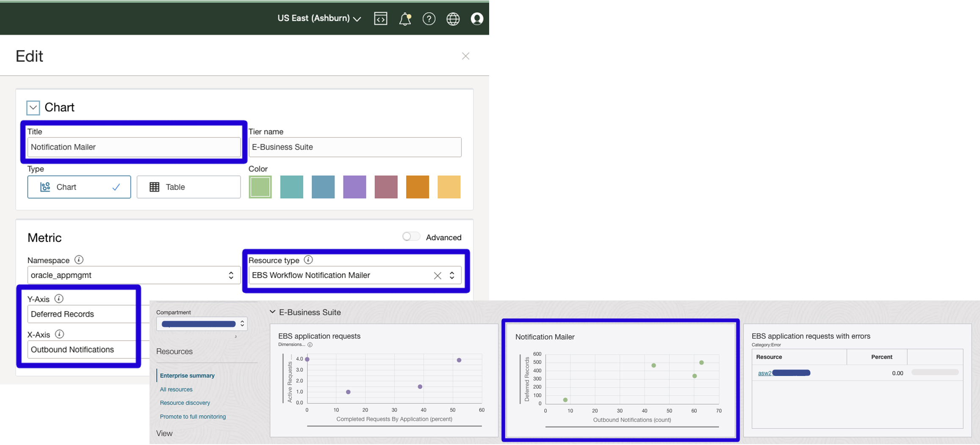Viewport: 980px width, 445px height.
Task: Collapse the E-Business Suite section
Action: click(272, 312)
